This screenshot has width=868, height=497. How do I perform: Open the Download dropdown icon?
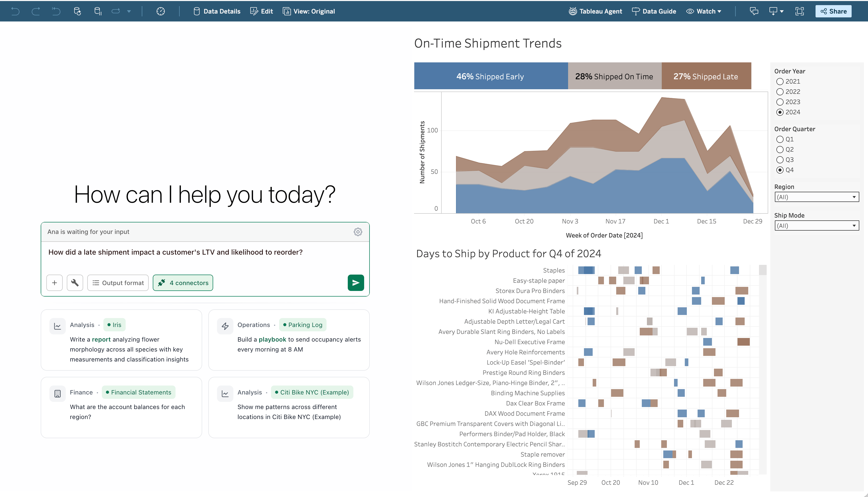776,11
